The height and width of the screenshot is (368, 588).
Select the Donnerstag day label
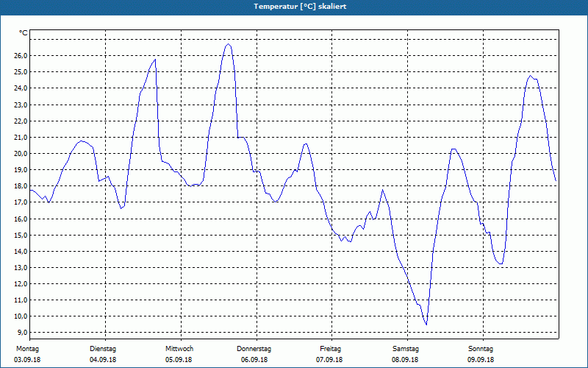[254, 349]
